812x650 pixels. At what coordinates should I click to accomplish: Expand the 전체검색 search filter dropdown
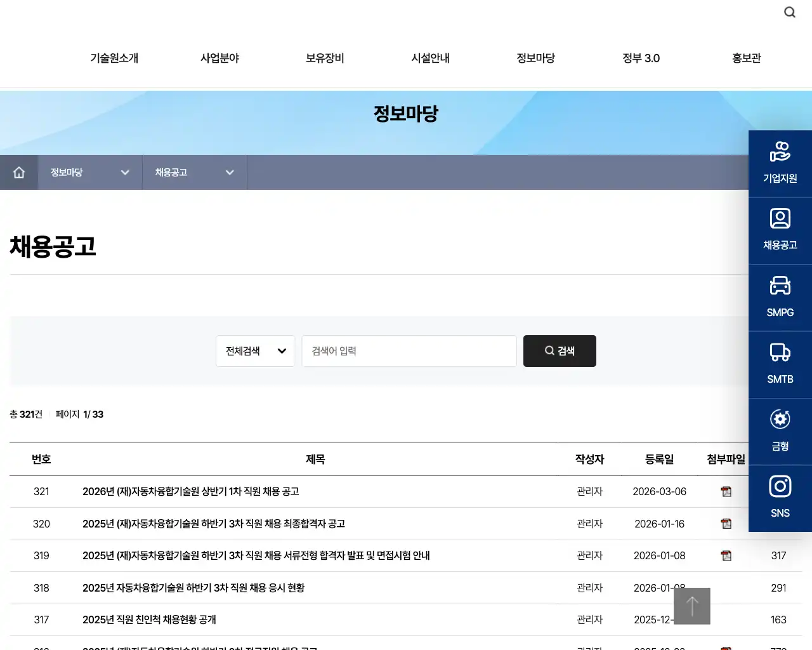(x=255, y=350)
